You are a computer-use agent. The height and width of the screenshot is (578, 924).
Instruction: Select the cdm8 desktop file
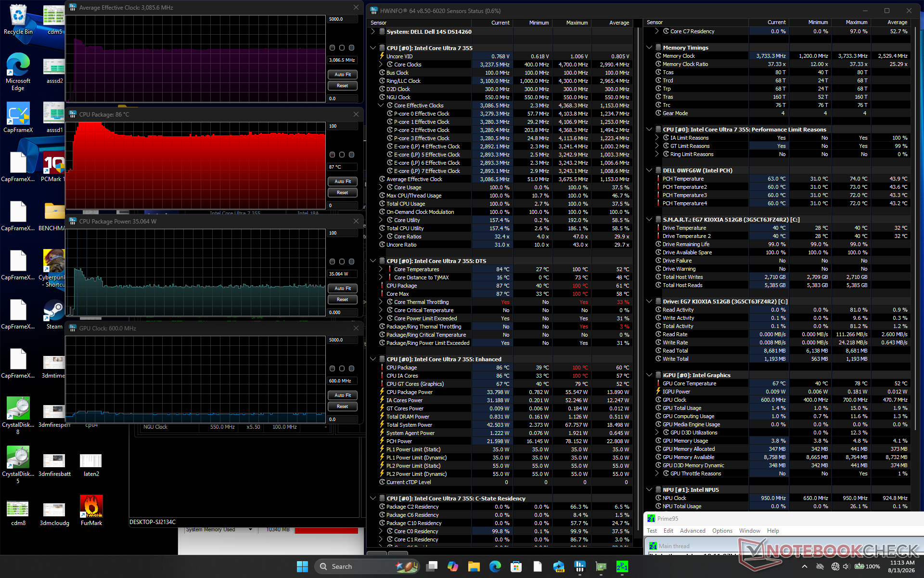(18, 513)
